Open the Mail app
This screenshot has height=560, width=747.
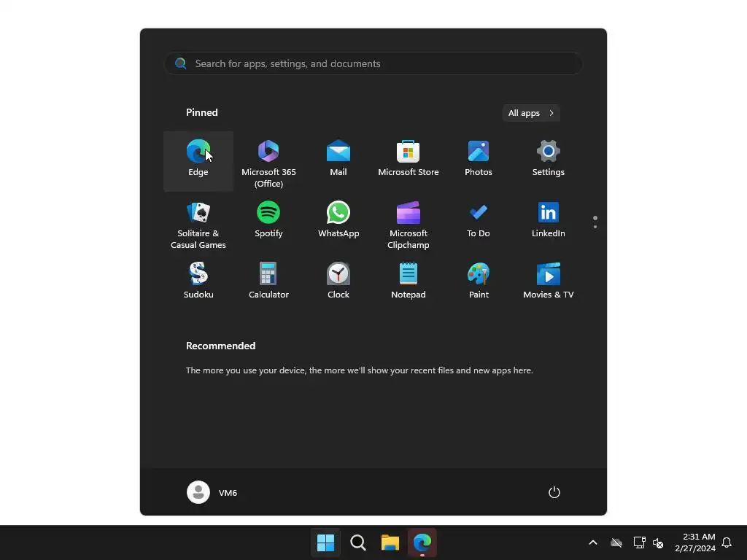coord(338,161)
